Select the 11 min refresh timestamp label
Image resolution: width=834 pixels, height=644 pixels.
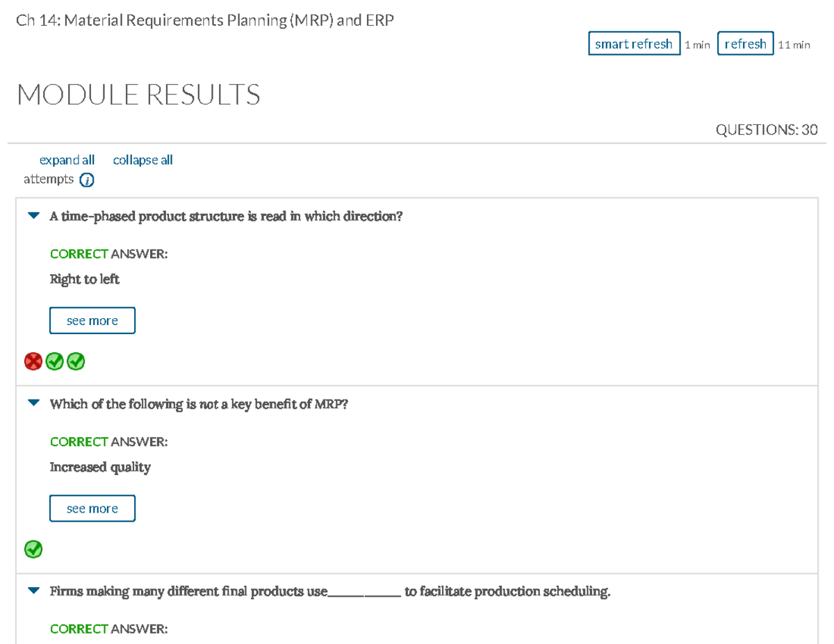pos(795,44)
